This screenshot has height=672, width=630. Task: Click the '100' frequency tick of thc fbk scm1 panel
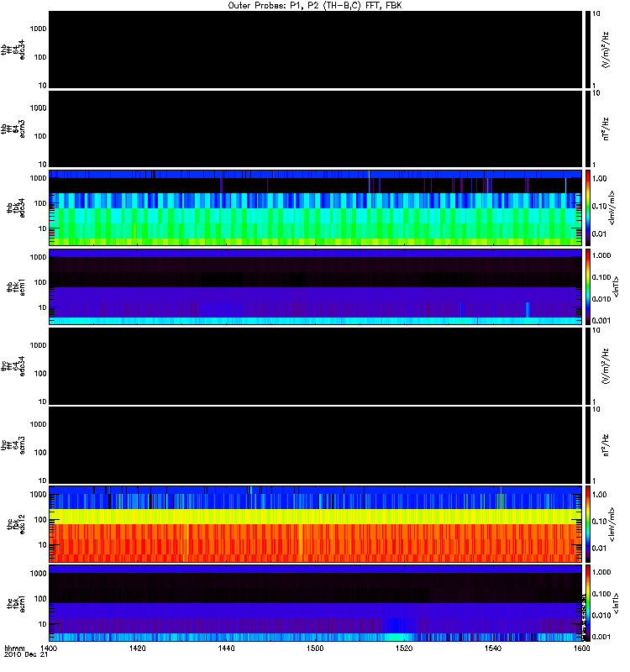tap(40, 599)
